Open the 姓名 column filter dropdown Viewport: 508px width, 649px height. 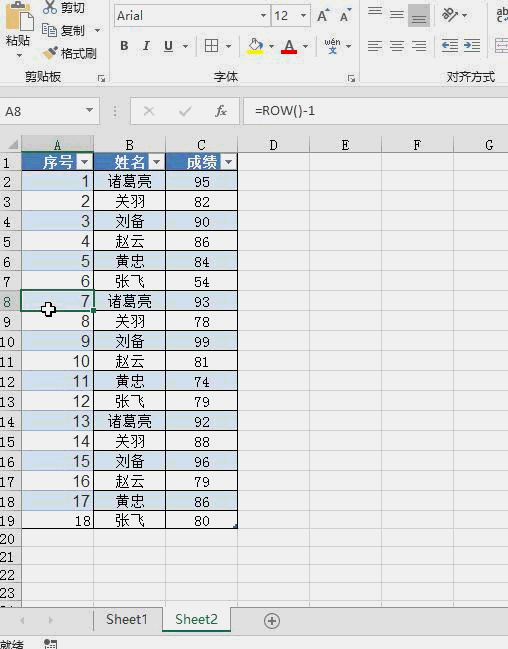[156, 162]
